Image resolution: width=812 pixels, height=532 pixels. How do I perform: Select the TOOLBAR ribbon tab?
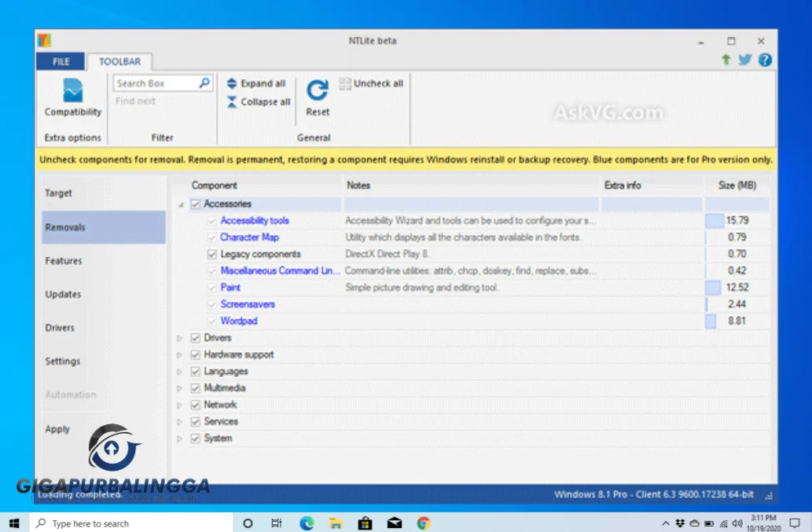coord(119,61)
